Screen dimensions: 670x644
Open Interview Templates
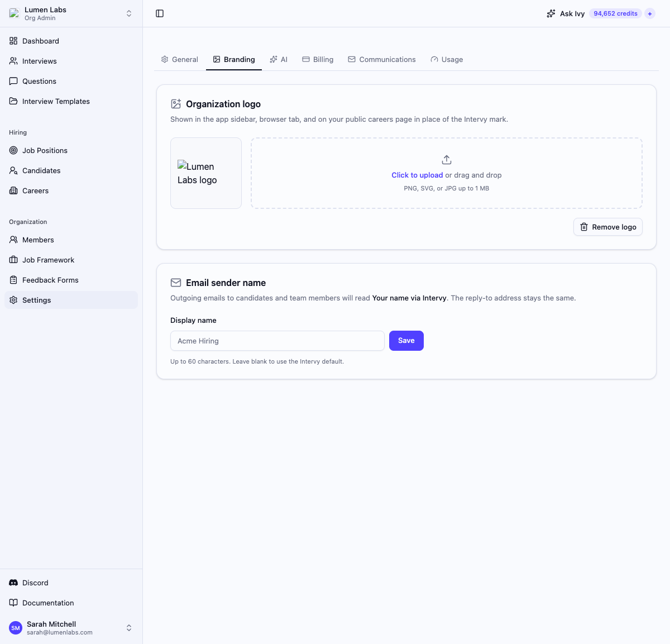point(71,101)
